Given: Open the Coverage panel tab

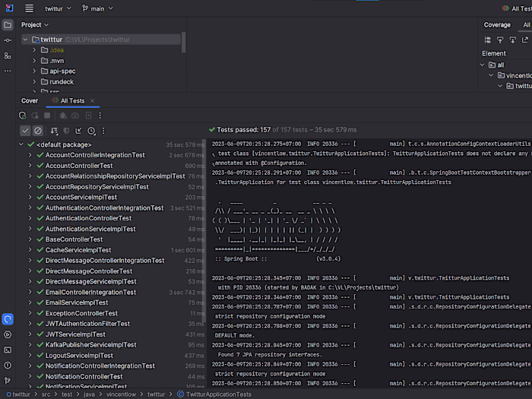Looking at the screenshot, I should (x=497, y=25).
